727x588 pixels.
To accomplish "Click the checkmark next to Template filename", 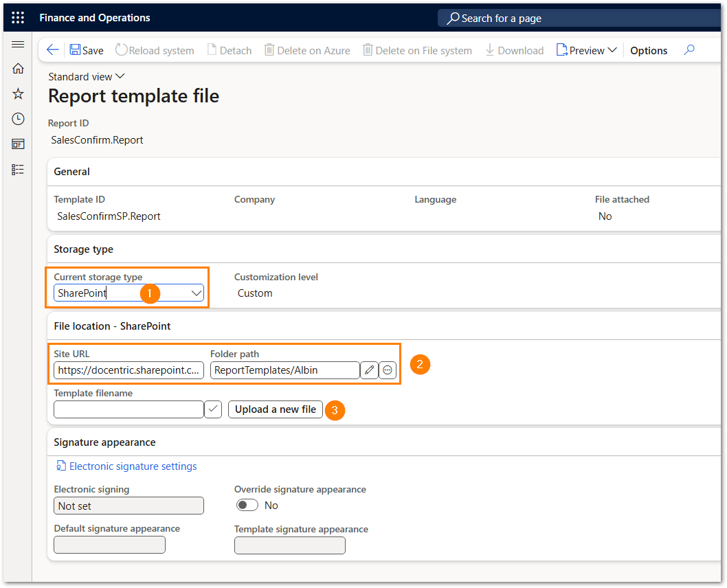I will [x=213, y=409].
